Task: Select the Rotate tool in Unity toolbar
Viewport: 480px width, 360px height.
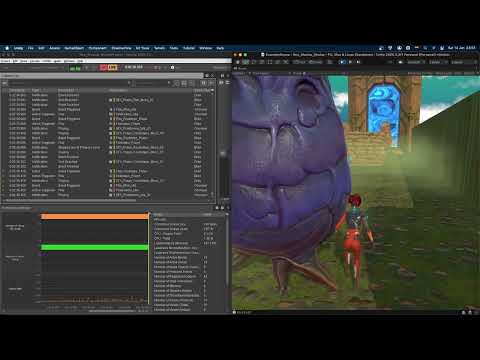Action: (254, 62)
